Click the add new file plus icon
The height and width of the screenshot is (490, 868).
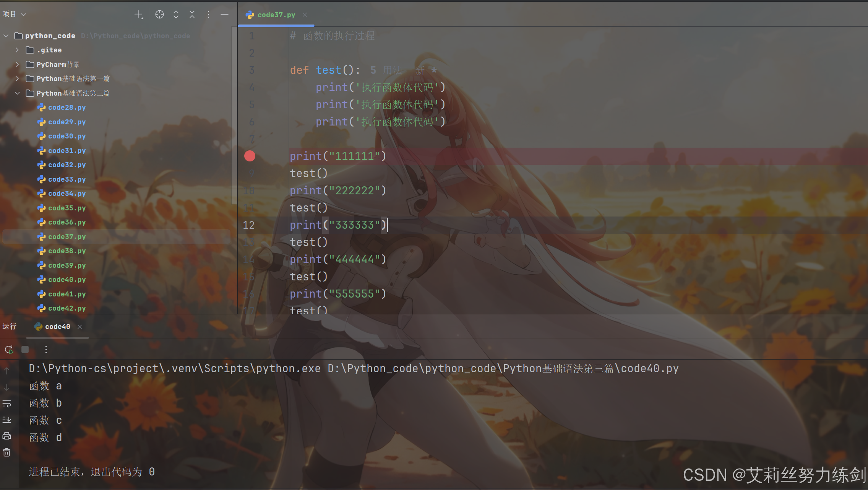coord(138,15)
